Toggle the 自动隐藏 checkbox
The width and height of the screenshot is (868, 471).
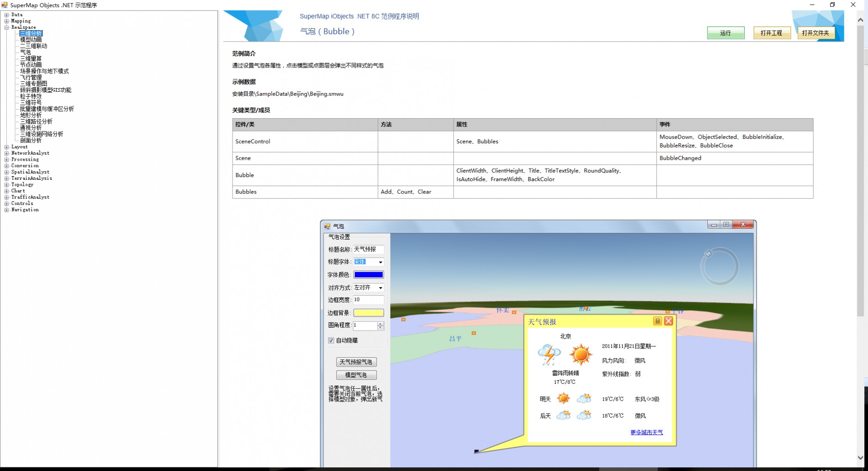tap(331, 340)
